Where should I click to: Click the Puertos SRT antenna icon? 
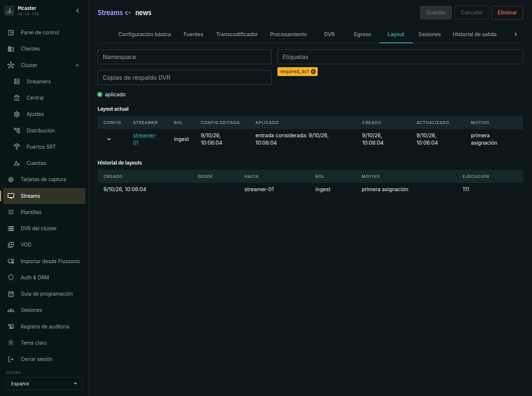click(17, 147)
